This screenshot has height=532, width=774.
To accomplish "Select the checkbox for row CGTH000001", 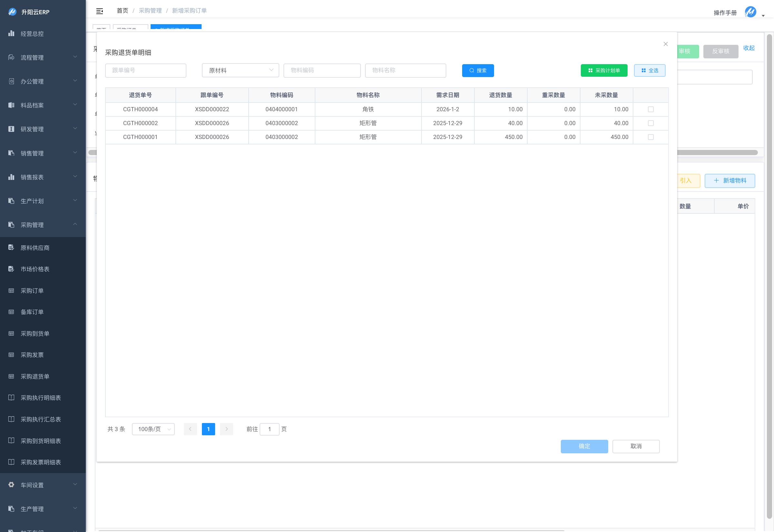I will (x=650, y=137).
